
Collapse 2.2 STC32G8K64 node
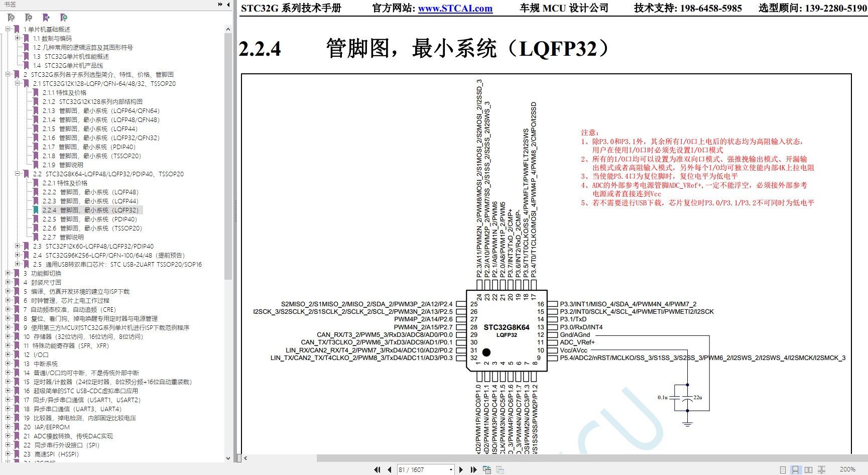[x=18, y=174]
